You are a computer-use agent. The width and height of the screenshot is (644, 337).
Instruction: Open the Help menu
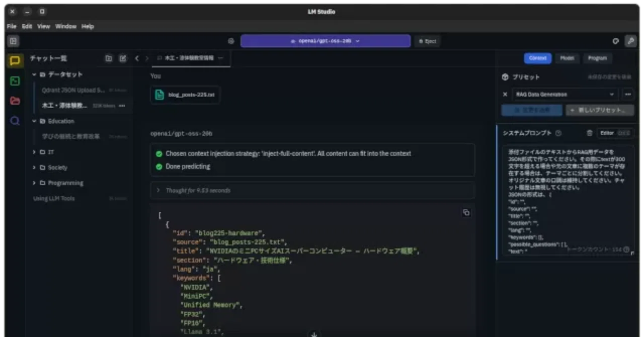[88, 26]
